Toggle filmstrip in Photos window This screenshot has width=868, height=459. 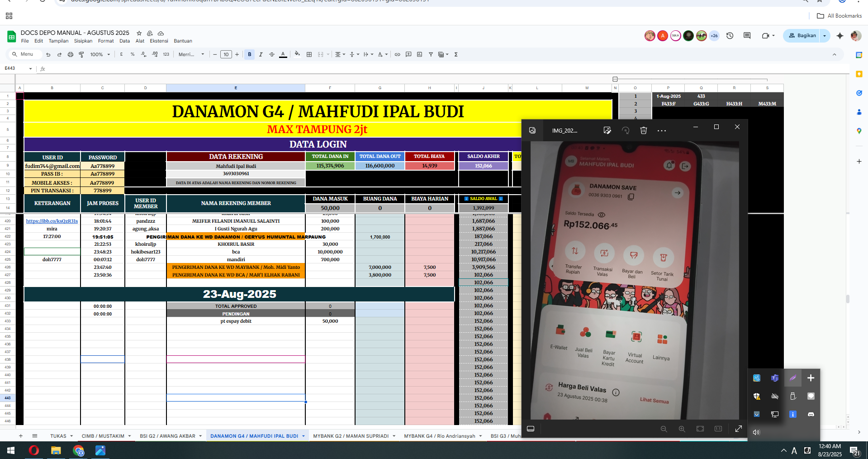click(531, 429)
